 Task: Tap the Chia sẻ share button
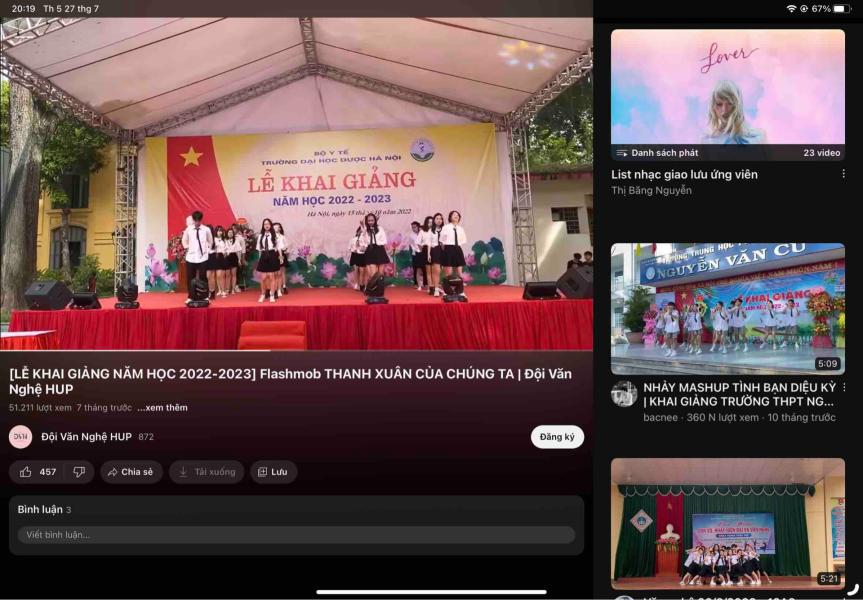130,472
